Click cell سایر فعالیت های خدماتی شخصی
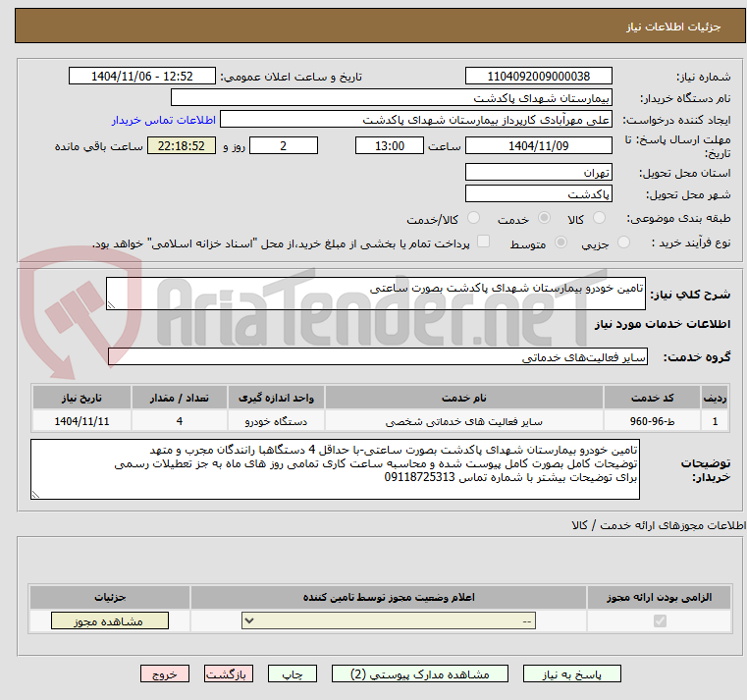The height and width of the screenshot is (700, 747). coord(463,421)
